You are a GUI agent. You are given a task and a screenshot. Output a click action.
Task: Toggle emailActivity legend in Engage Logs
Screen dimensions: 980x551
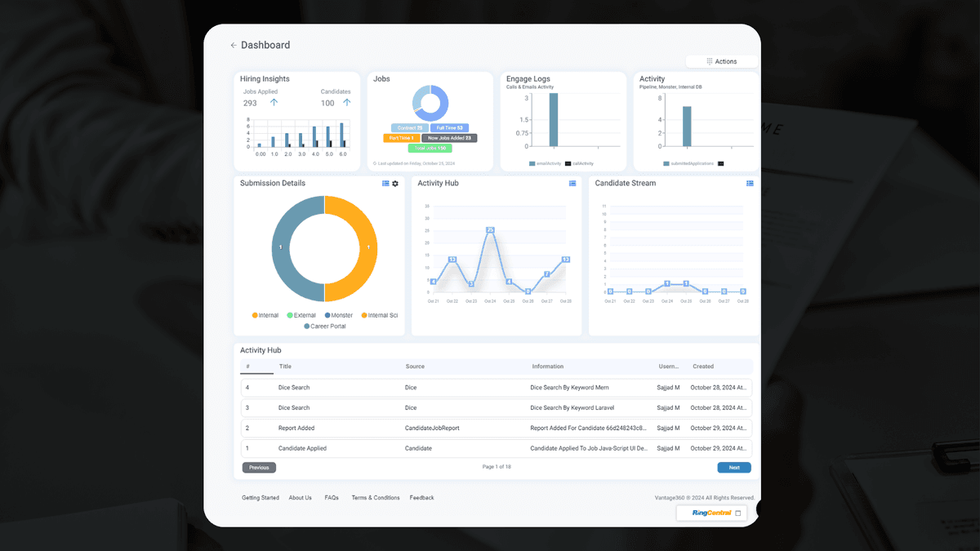pos(545,163)
